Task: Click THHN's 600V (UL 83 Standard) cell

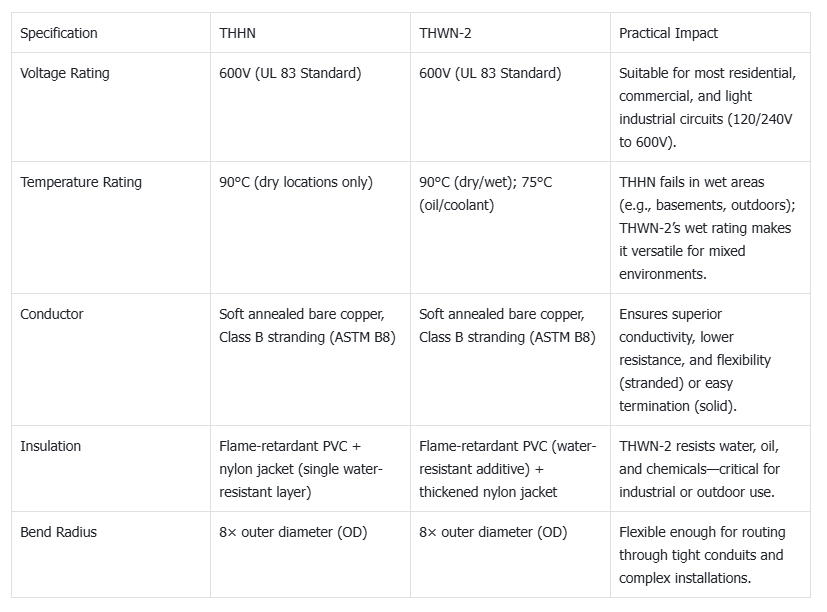Action: click(x=290, y=73)
